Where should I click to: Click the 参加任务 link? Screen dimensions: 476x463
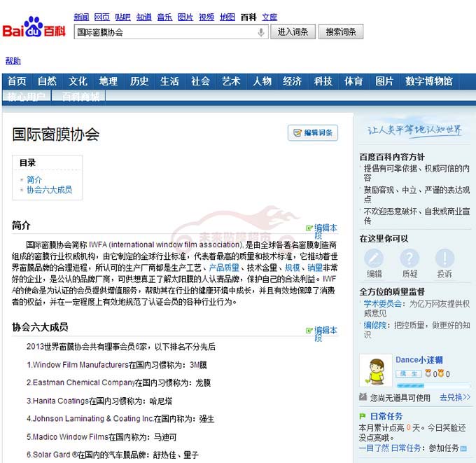pyautogui.click(x=444, y=448)
